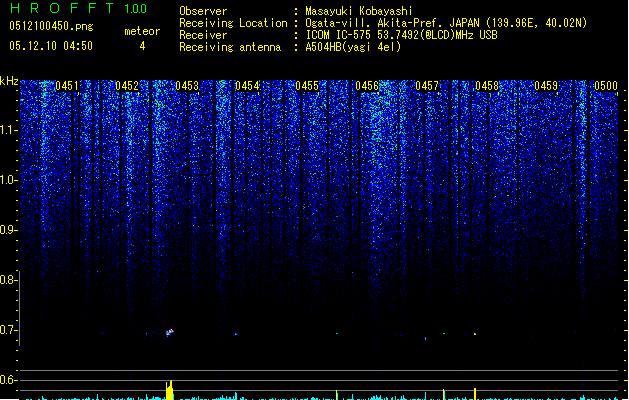Click the HROFFT 1.0.0 title text
629x400 pixels.
(79, 8)
